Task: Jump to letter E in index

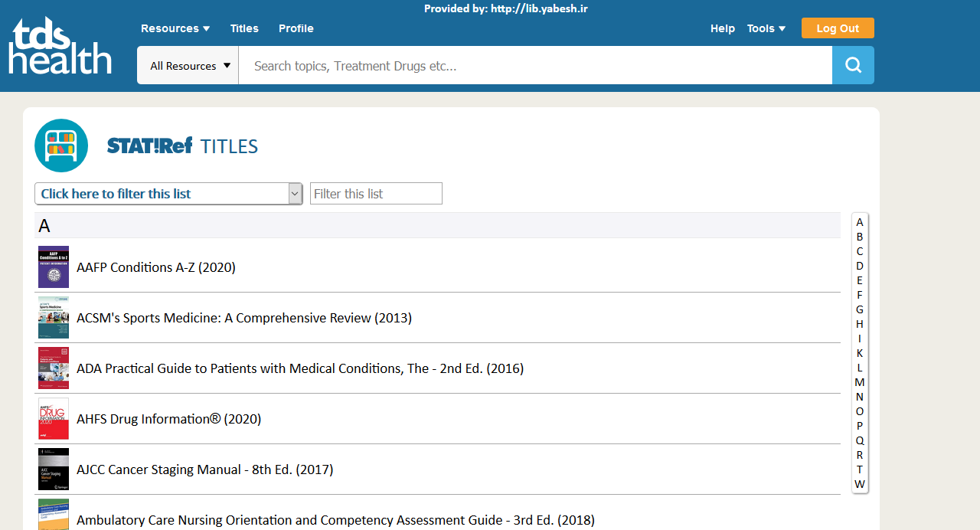Action: click(860, 280)
